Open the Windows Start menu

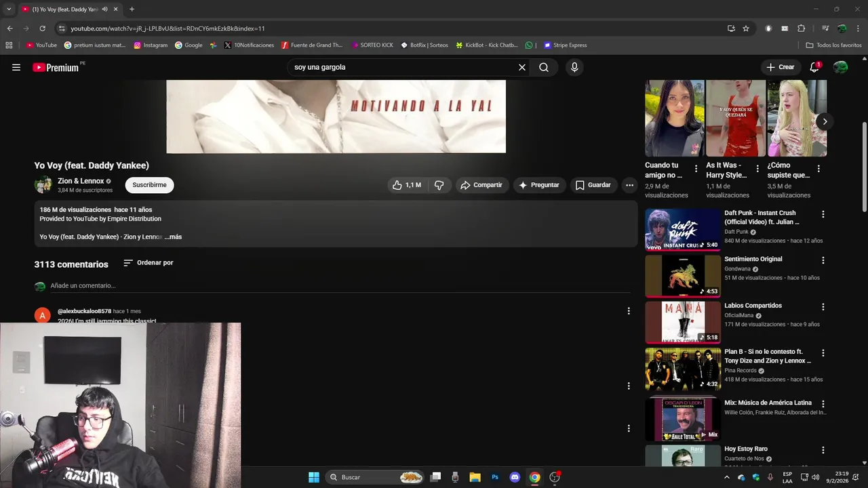point(314,477)
